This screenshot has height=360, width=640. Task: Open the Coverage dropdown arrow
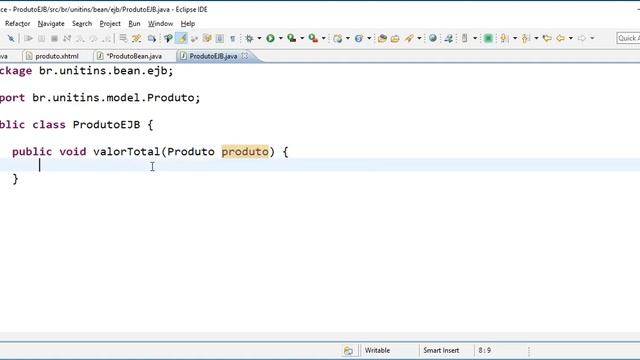pyautogui.click(x=302, y=38)
